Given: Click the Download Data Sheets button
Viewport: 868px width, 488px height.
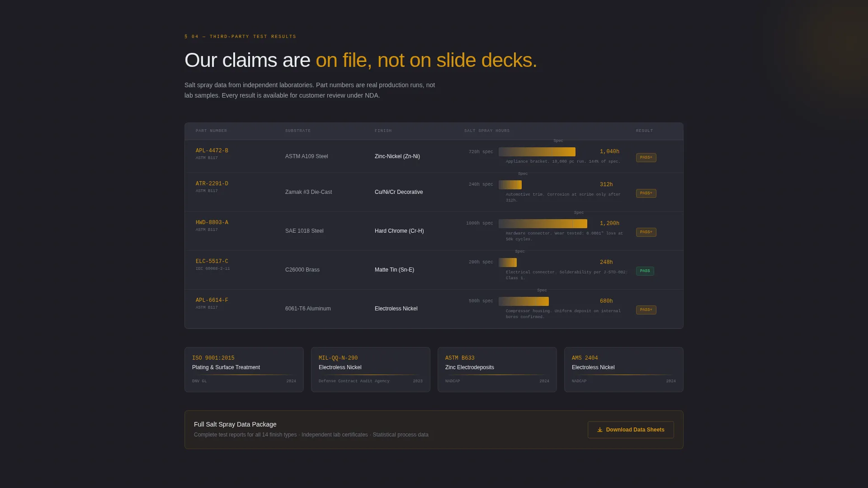Looking at the screenshot, I should pyautogui.click(x=631, y=430).
